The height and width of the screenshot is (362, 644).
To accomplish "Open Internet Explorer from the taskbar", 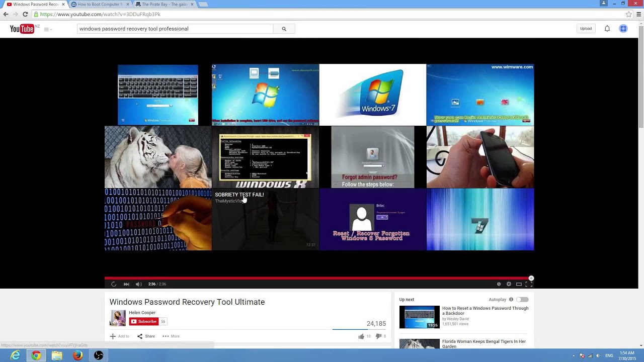I will [16, 355].
